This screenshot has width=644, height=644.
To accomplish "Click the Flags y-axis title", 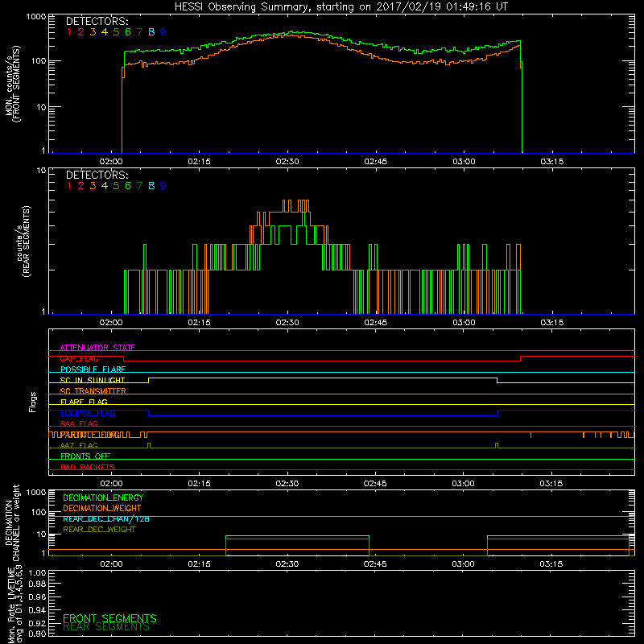I will point(33,402).
